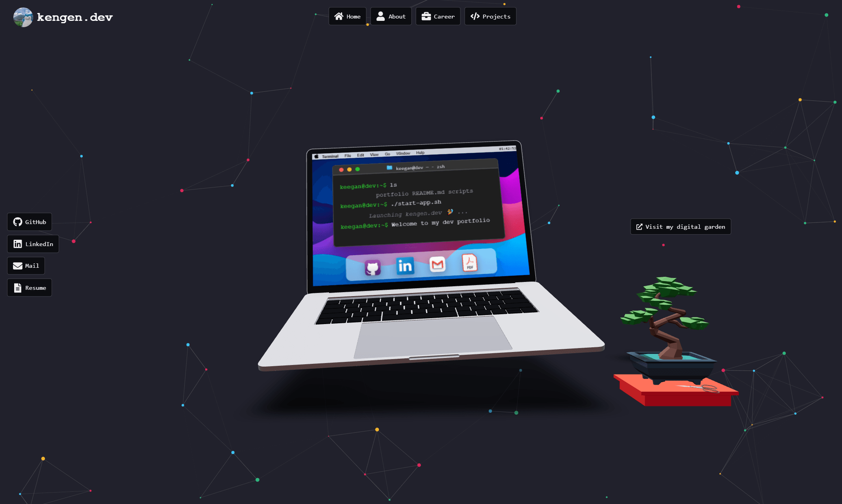Screen dimensions: 842x504
Task: Open the Home navigation tab
Action: (347, 16)
